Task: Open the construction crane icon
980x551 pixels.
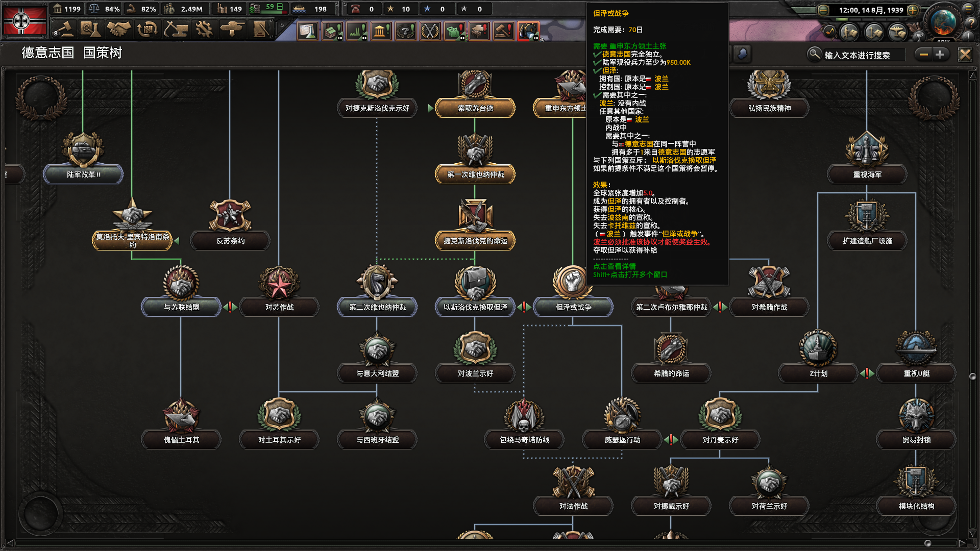Action: (x=176, y=30)
